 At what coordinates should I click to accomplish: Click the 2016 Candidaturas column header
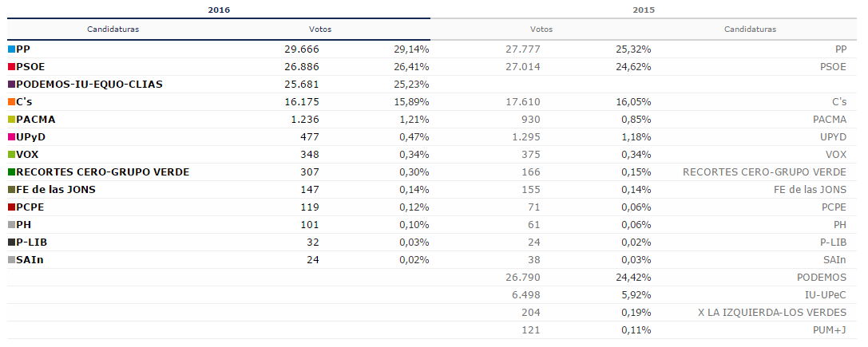pyautogui.click(x=113, y=30)
